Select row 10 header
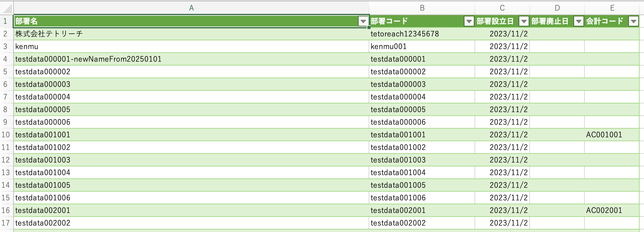Screen dimensions: 644x232 6,135
